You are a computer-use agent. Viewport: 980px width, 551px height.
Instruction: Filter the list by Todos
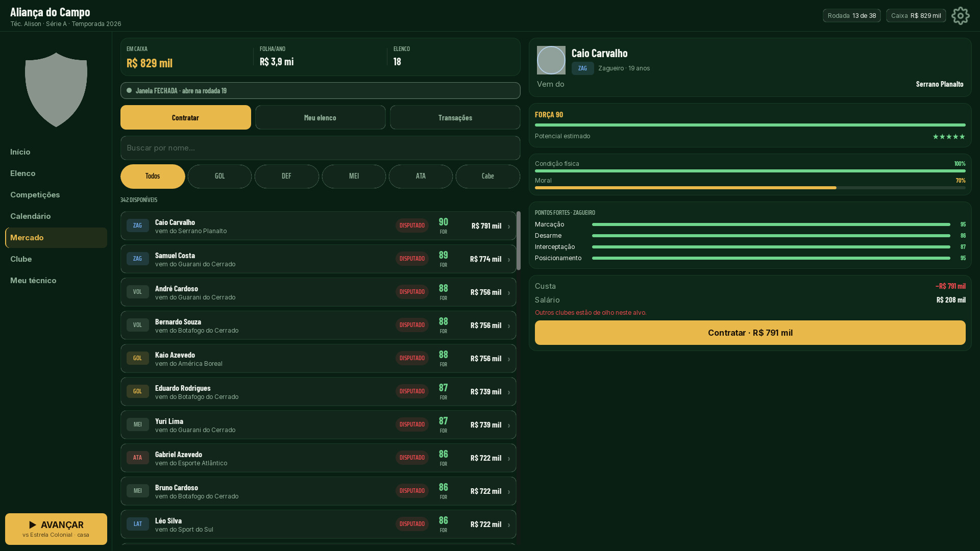[x=153, y=176]
